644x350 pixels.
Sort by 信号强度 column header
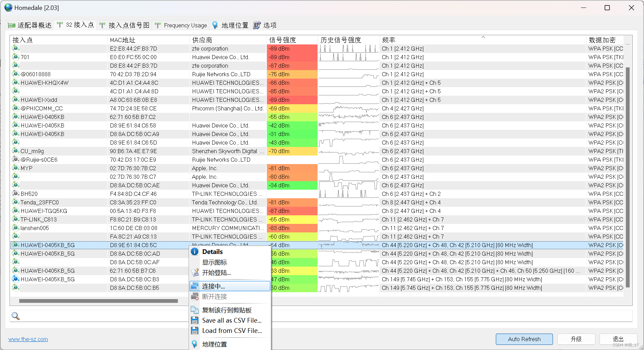coord(292,40)
